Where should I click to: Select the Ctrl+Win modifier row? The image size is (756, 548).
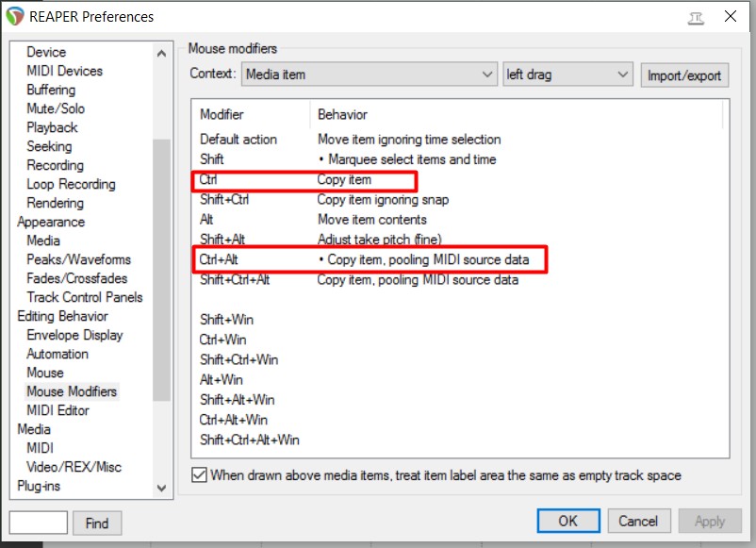pos(460,340)
